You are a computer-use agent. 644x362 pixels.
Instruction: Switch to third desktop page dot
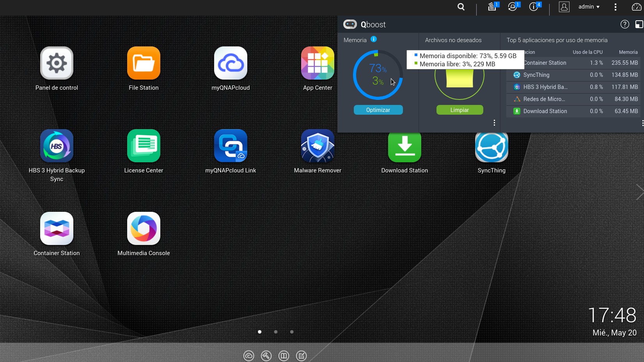(292, 332)
